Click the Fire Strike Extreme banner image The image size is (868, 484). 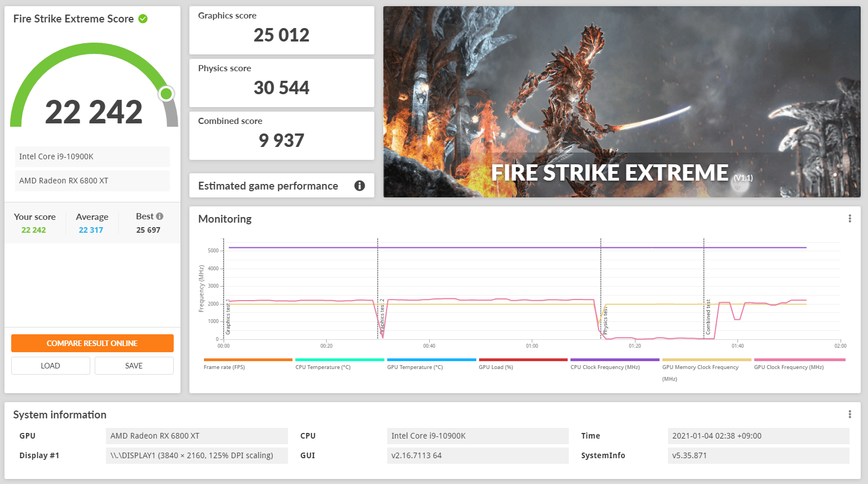click(x=622, y=102)
